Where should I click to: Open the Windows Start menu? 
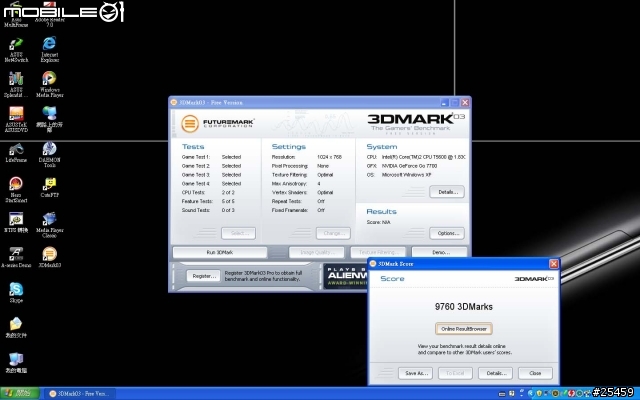19,393
